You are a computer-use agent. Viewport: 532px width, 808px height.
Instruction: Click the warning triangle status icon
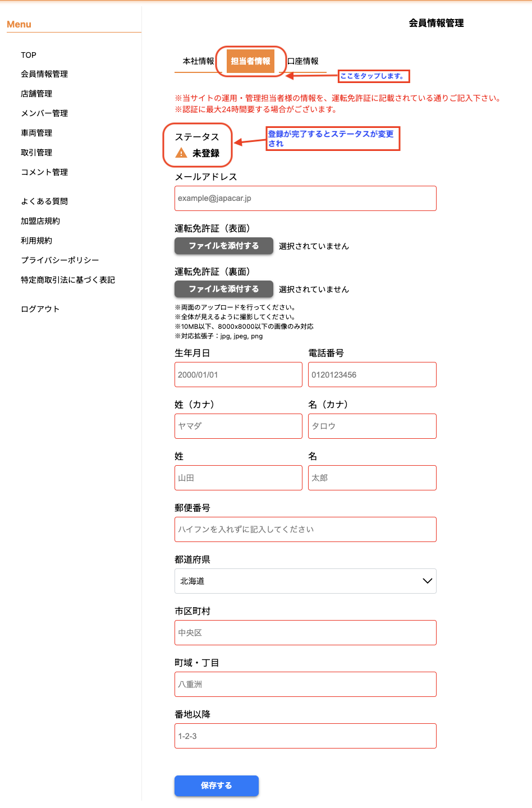[181, 153]
